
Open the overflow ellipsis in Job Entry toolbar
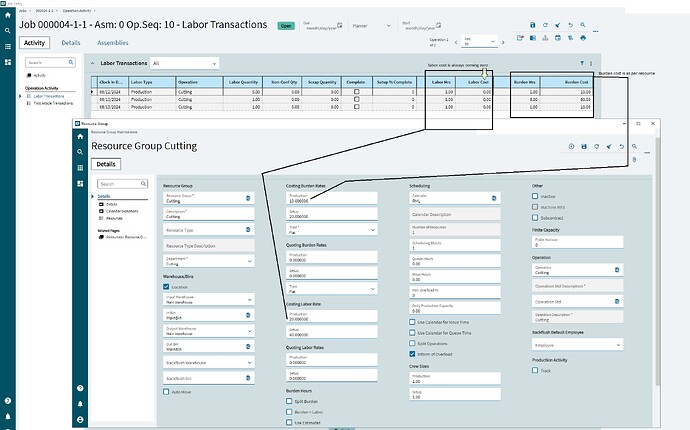pos(595,31)
